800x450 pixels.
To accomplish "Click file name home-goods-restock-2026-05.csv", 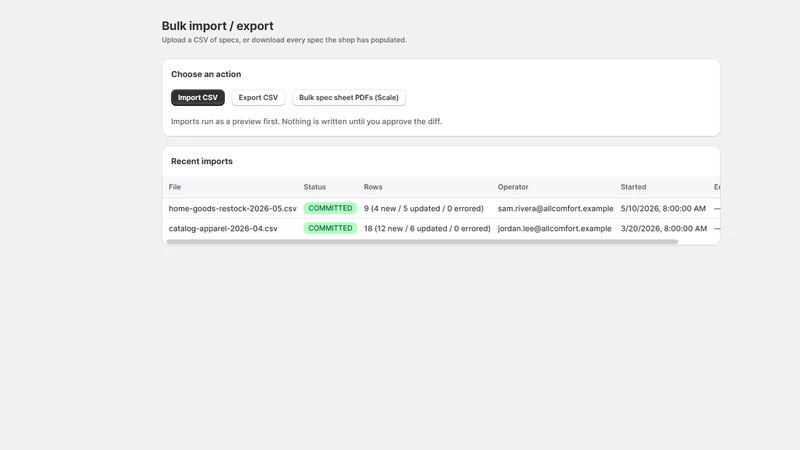I will click(x=232, y=208).
